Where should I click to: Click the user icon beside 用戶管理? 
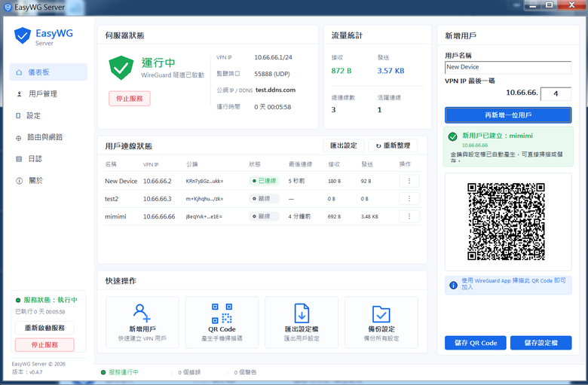point(19,94)
